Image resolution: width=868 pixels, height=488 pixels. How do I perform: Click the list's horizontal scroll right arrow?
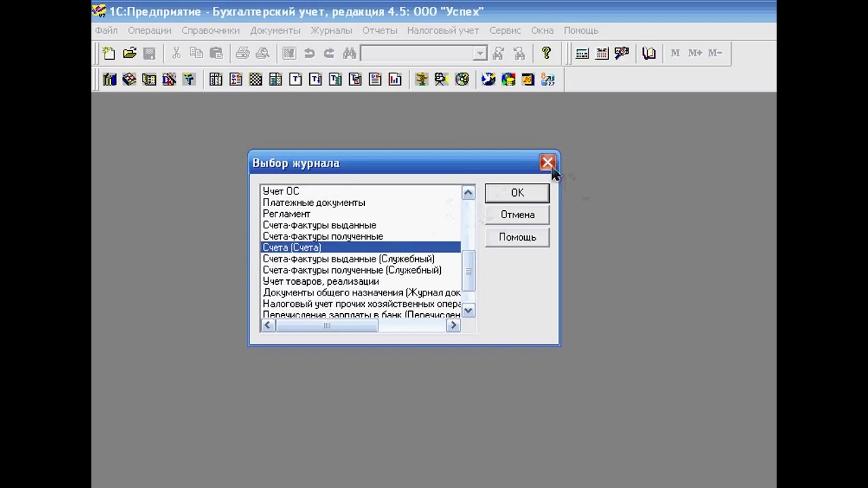tap(454, 325)
